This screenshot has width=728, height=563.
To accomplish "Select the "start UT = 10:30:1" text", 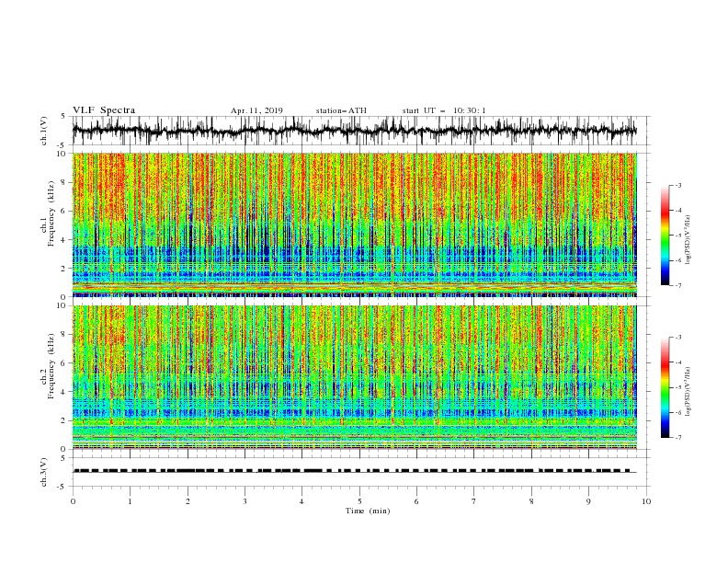I will click(444, 110).
